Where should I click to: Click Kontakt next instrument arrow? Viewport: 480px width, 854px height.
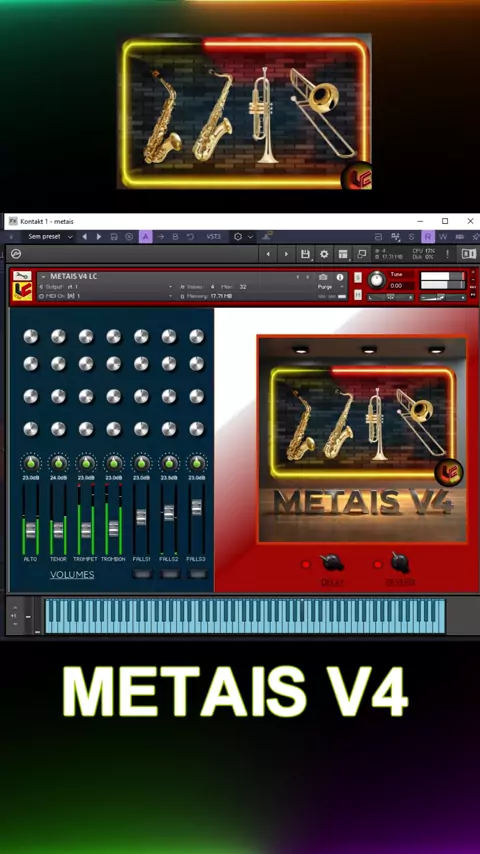pos(286,254)
